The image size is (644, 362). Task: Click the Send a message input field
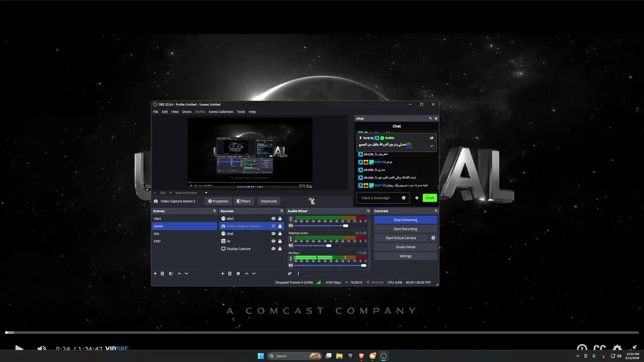point(382,198)
